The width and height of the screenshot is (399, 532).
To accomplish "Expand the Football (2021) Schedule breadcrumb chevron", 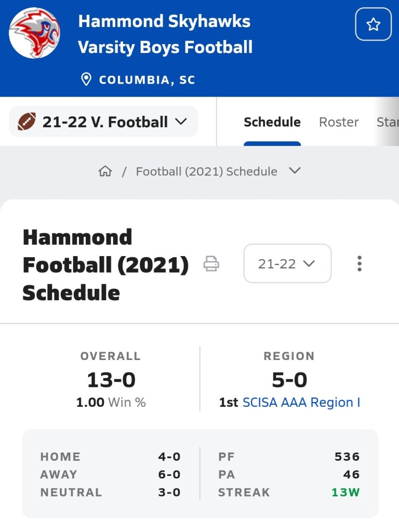I will [x=295, y=170].
